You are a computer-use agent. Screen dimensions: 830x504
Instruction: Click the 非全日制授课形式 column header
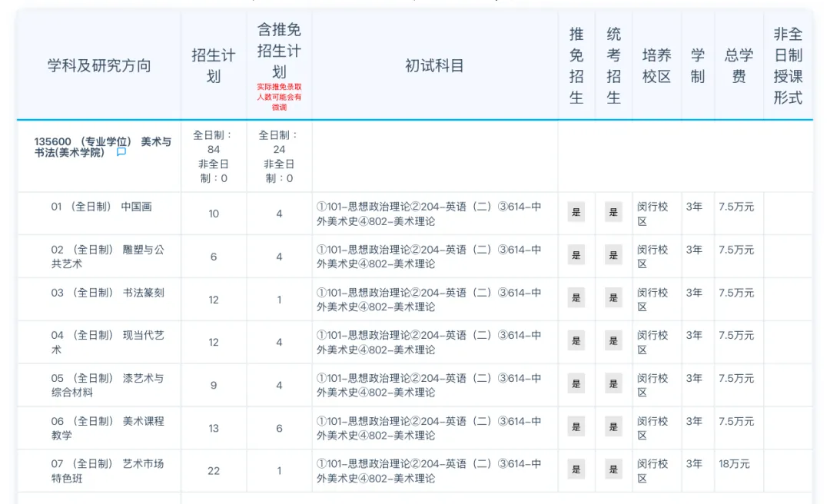pos(788,65)
